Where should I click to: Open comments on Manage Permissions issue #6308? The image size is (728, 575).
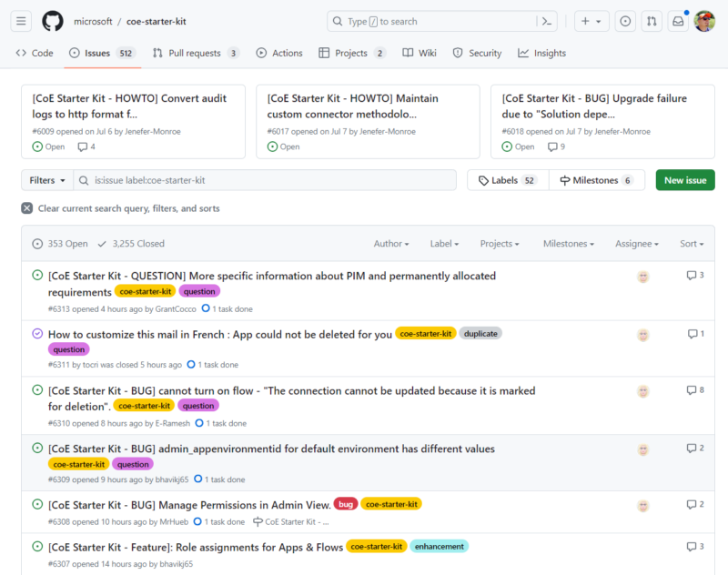(x=695, y=504)
